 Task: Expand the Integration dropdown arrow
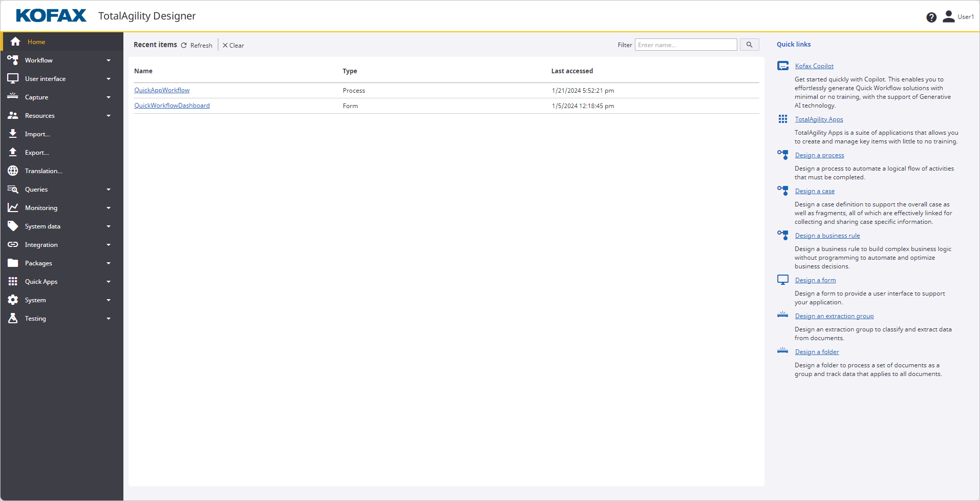[109, 245]
